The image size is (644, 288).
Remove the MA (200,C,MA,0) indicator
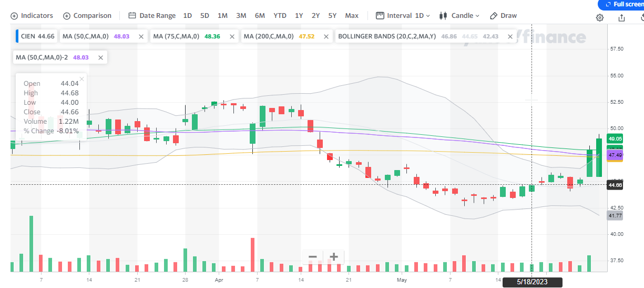(326, 37)
